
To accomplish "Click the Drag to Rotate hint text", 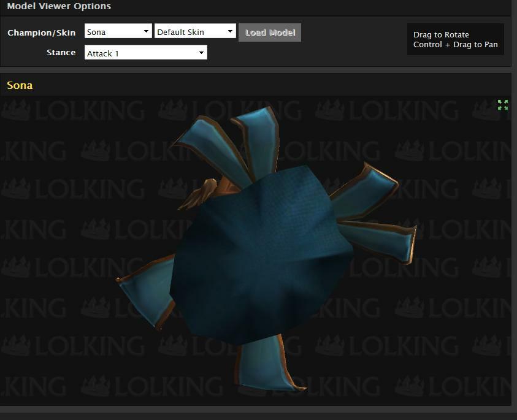I will coord(441,34).
